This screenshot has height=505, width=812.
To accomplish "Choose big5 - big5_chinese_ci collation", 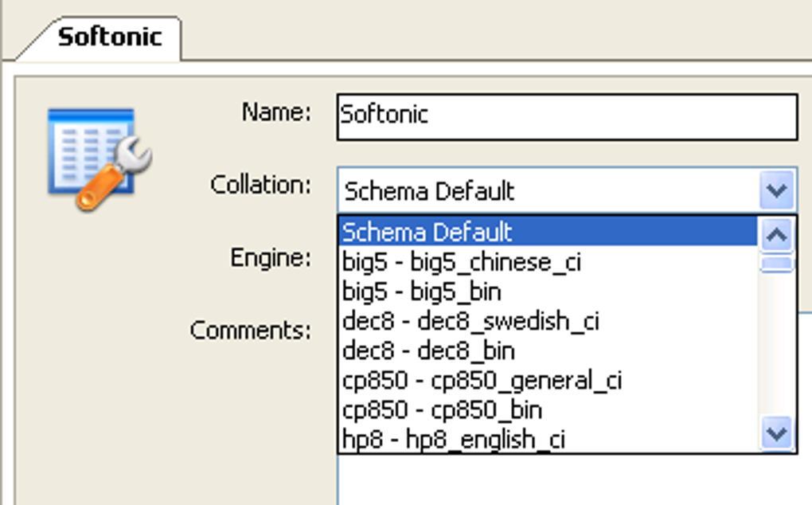I will [x=548, y=261].
